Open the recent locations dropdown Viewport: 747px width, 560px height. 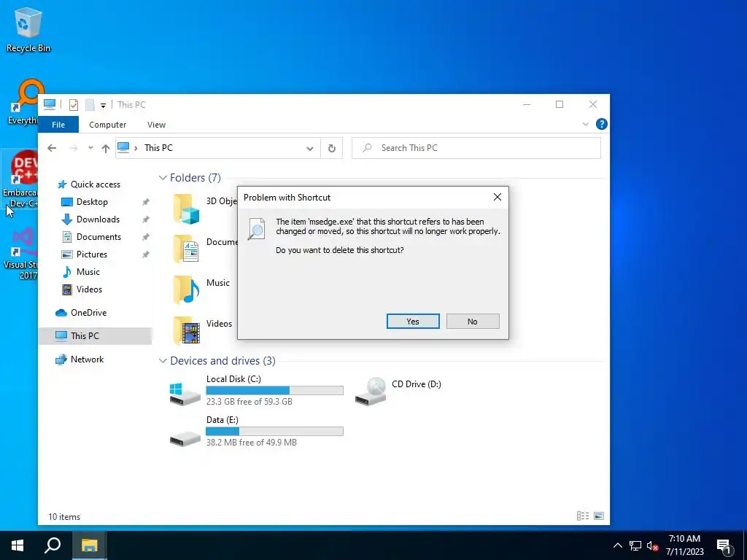90,148
